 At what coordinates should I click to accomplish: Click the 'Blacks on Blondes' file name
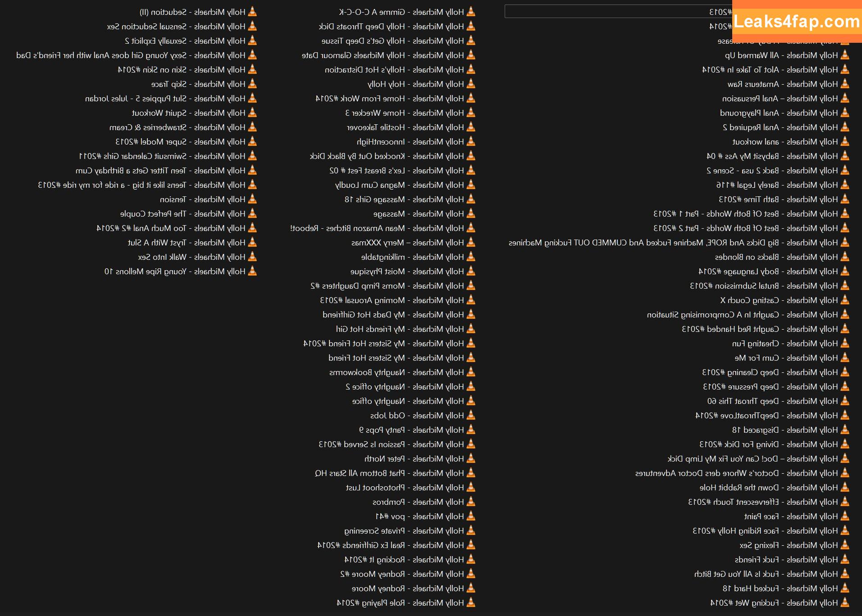click(747, 257)
